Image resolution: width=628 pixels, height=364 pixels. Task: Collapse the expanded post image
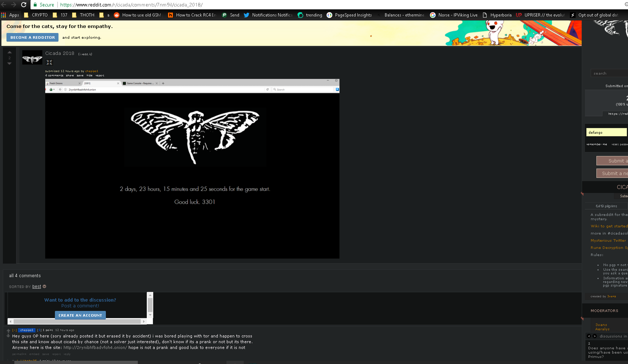pos(49,62)
